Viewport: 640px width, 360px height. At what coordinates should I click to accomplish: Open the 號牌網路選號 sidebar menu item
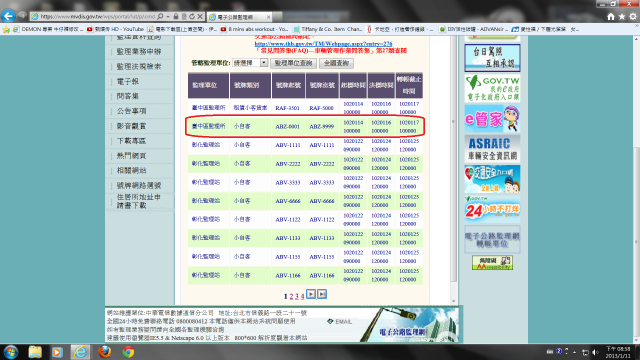pyautogui.click(x=139, y=185)
